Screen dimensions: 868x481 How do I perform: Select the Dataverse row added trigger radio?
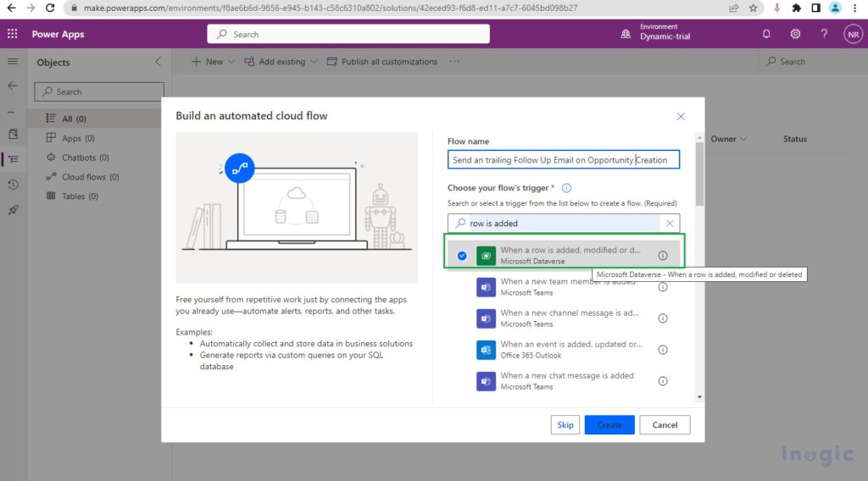click(462, 256)
